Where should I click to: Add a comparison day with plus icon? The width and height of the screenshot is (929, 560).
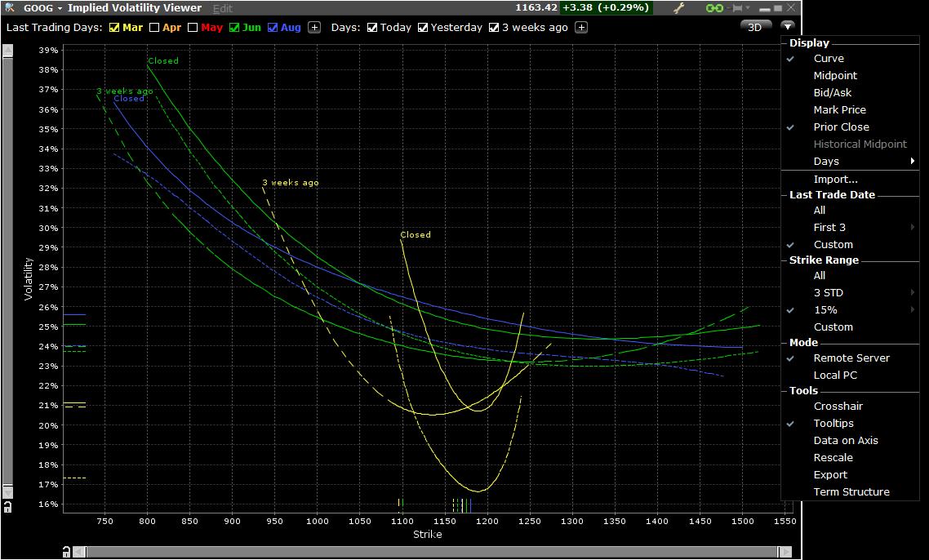581,27
